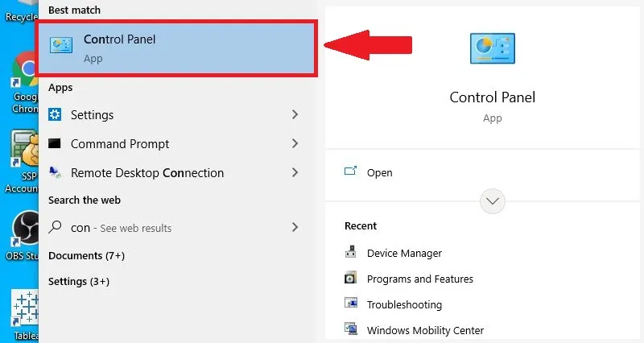Image resolution: width=644 pixels, height=343 pixels.
Task: Click the Control Panel icon in best match
Action: 61,45
